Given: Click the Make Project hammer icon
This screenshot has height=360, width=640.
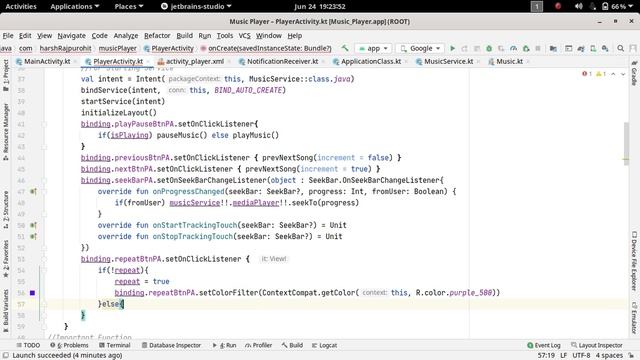Looking at the screenshot, I should (x=345, y=48).
